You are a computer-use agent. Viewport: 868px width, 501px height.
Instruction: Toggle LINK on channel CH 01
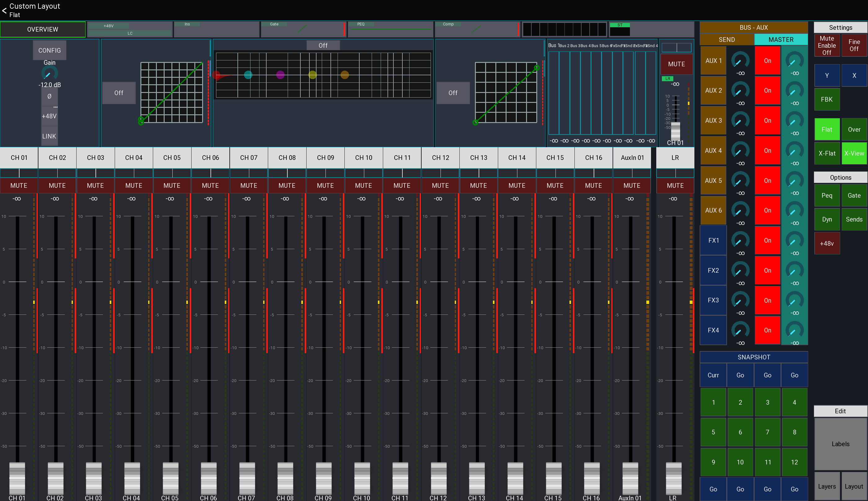(49, 136)
